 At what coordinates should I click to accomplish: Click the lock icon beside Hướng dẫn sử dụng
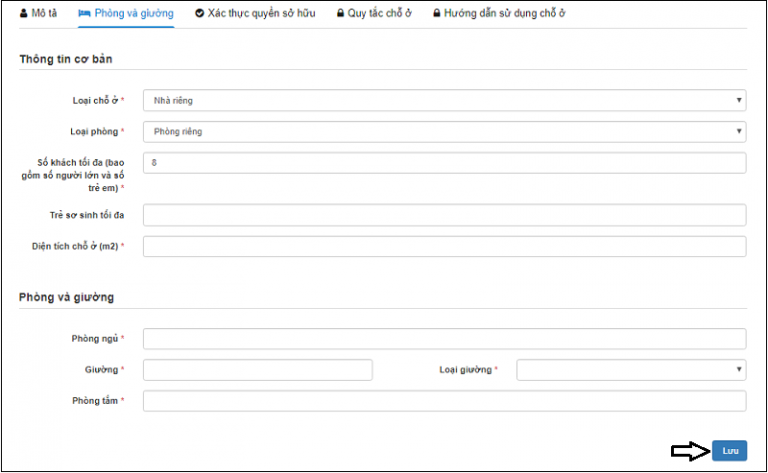[437, 14]
